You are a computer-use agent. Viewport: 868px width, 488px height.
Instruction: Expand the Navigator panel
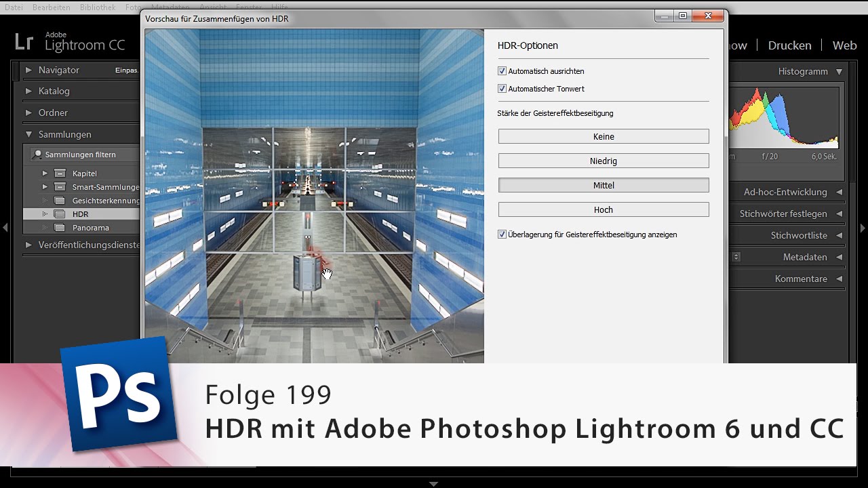[28, 70]
